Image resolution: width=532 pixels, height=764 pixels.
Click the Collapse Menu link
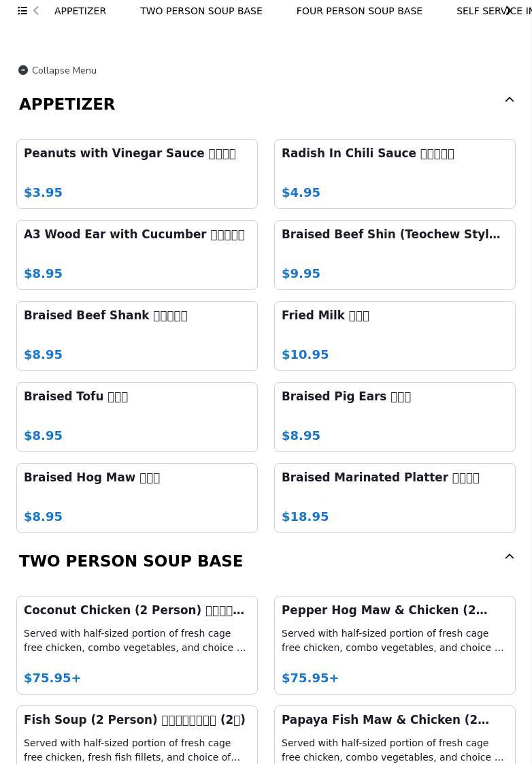pos(64,70)
